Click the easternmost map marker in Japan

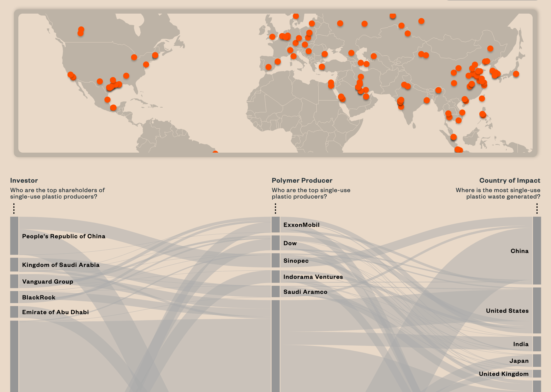point(516,74)
